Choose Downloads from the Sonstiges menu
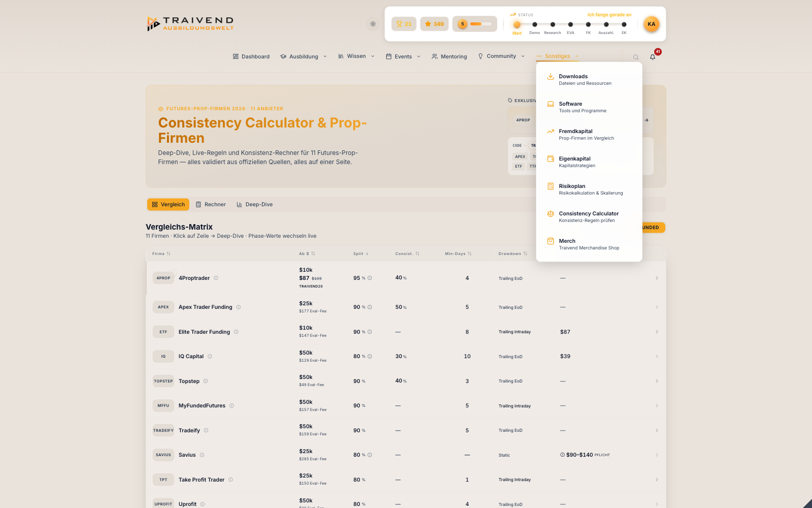This screenshot has height=508, width=812. (x=589, y=80)
